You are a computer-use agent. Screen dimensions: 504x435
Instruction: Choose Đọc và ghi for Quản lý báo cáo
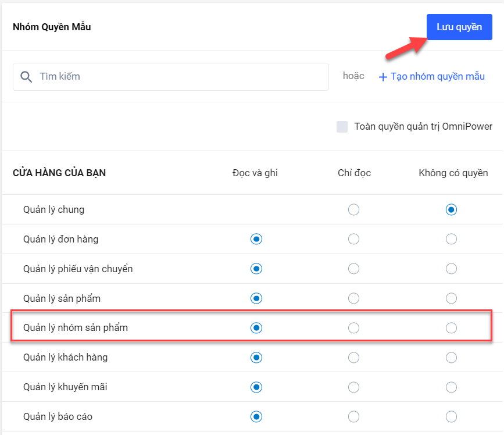click(256, 416)
